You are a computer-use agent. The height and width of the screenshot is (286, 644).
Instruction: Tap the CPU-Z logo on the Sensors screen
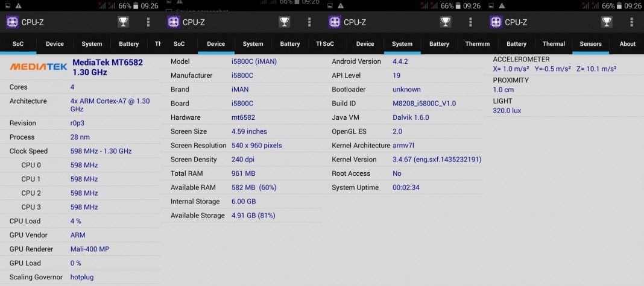[x=496, y=22]
